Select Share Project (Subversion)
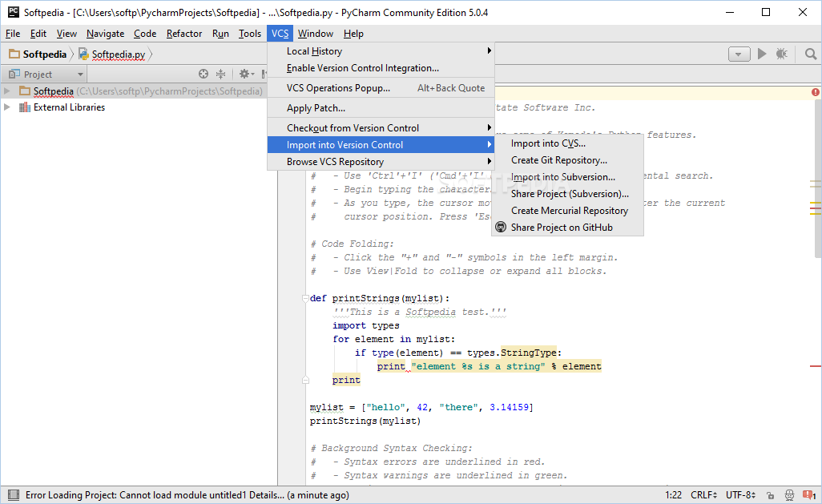This screenshot has height=504, width=822. pyautogui.click(x=567, y=194)
